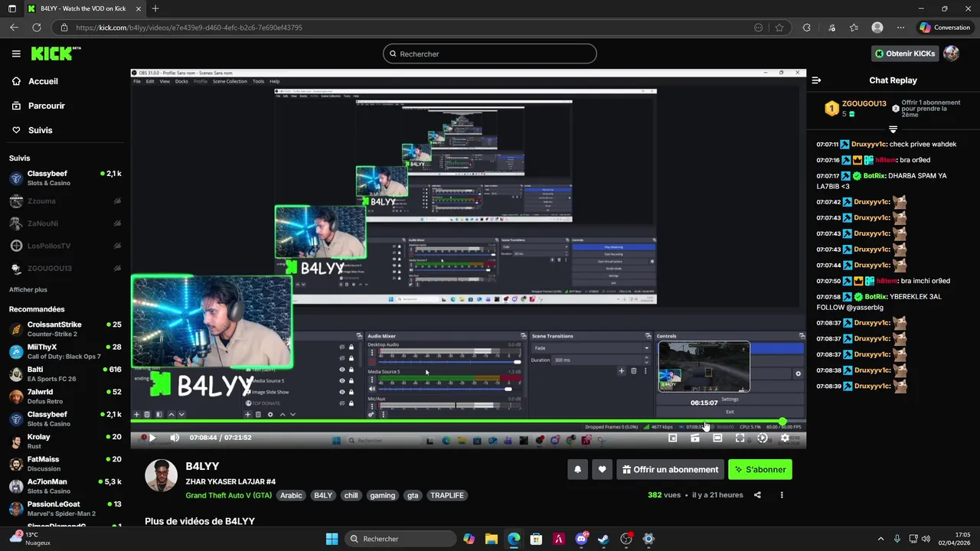Viewport: 980px width, 551px height.
Task: Open Discord from the taskbar
Action: tap(582, 539)
